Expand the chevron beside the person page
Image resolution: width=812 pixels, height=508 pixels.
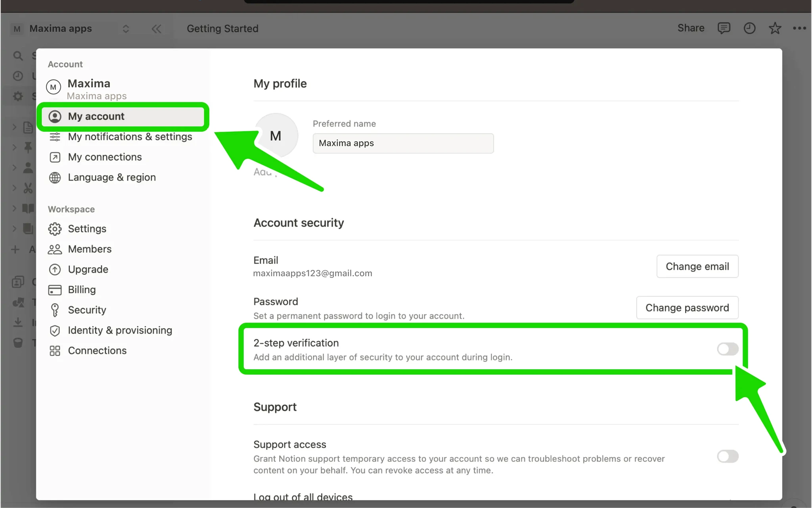14,167
